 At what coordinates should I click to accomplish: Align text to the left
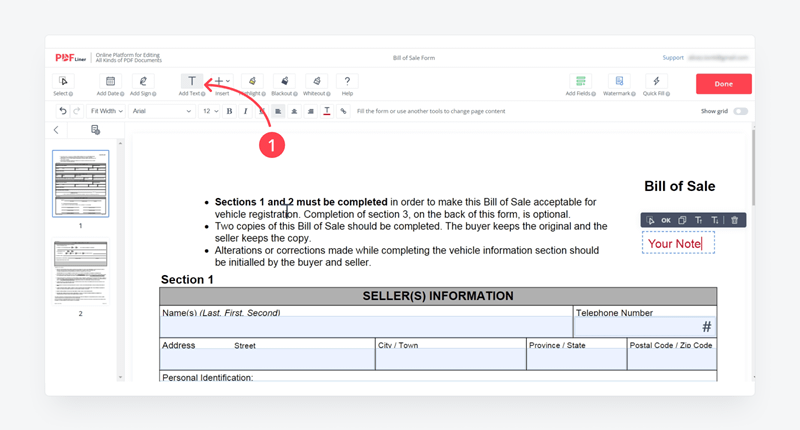pyautogui.click(x=278, y=111)
